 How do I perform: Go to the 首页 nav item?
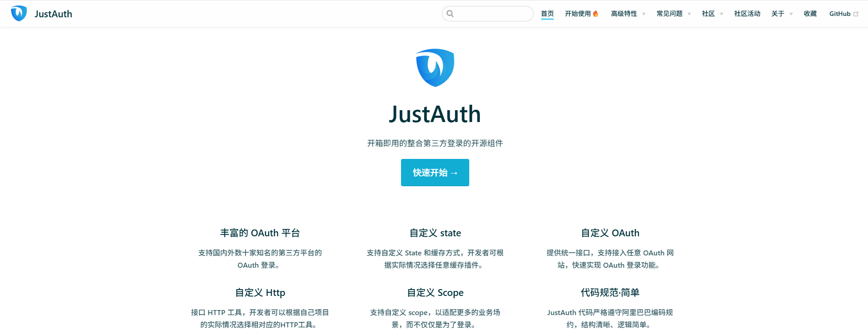click(547, 14)
